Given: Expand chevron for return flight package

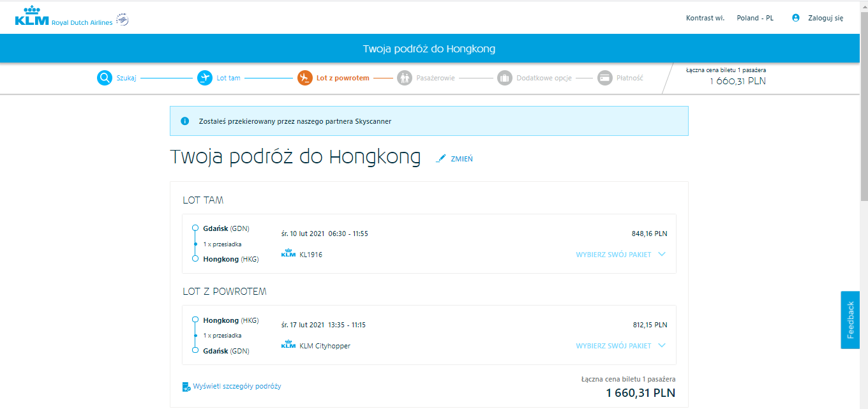Looking at the screenshot, I should (x=662, y=345).
